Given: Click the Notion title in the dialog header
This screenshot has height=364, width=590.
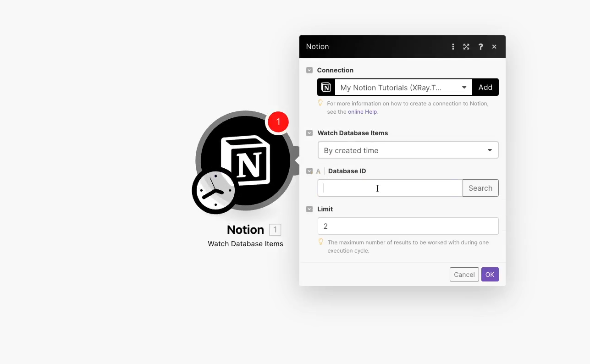Looking at the screenshot, I should pyautogui.click(x=317, y=47).
